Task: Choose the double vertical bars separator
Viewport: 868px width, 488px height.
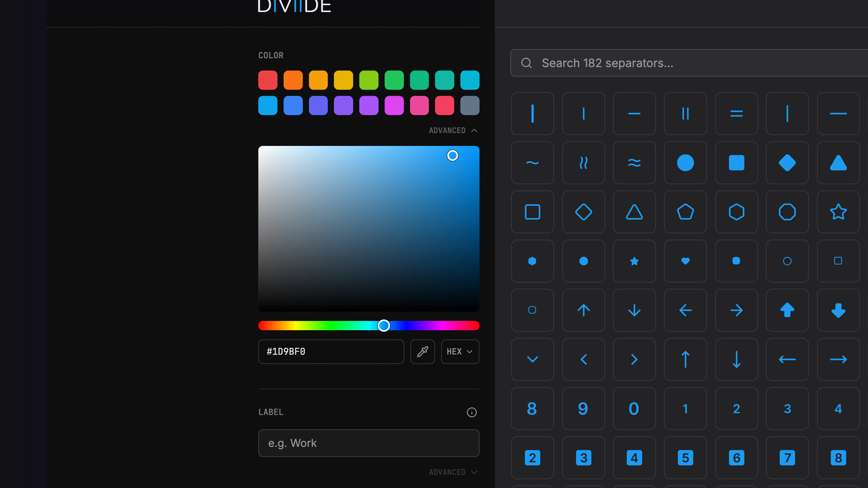Action: tap(685, 113)
